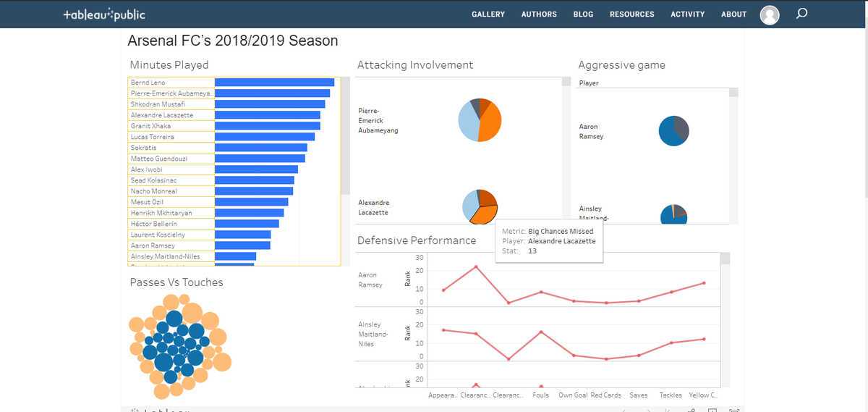
Task: Click the Defensive Performance title
Action: coord(417,240)
